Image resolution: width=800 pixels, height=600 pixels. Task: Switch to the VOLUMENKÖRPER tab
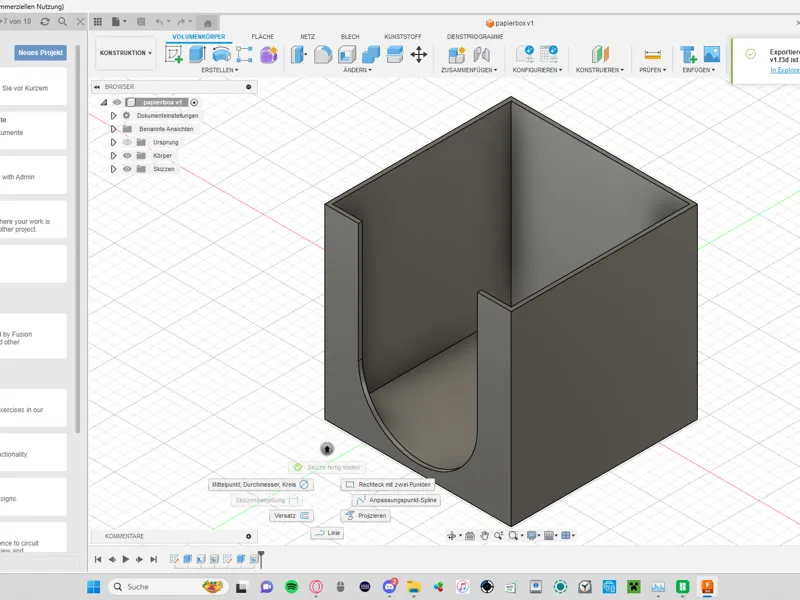click(x=198, y=37)
